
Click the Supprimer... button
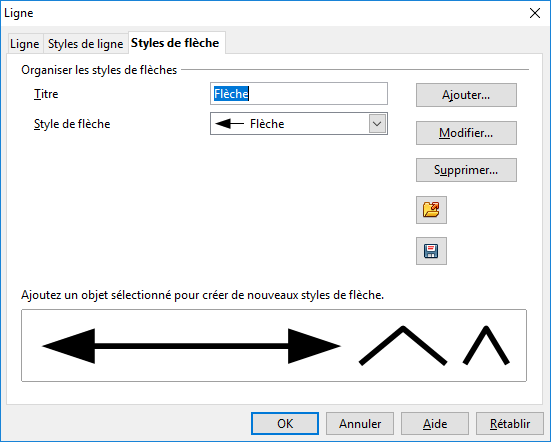pyautogui.click(x=466, y=170)
